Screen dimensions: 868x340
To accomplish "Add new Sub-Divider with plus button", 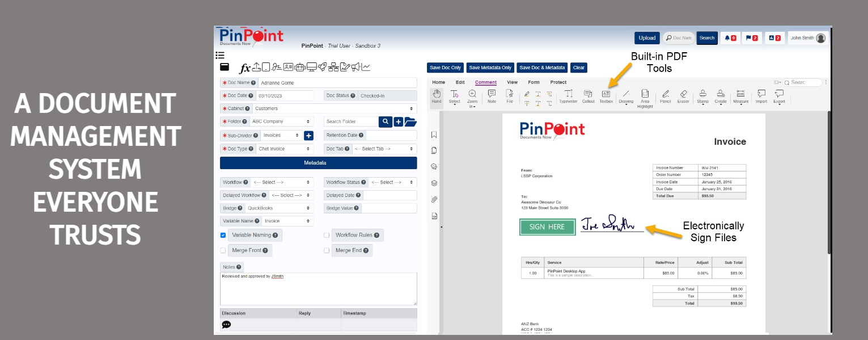I will coord(308,136).
